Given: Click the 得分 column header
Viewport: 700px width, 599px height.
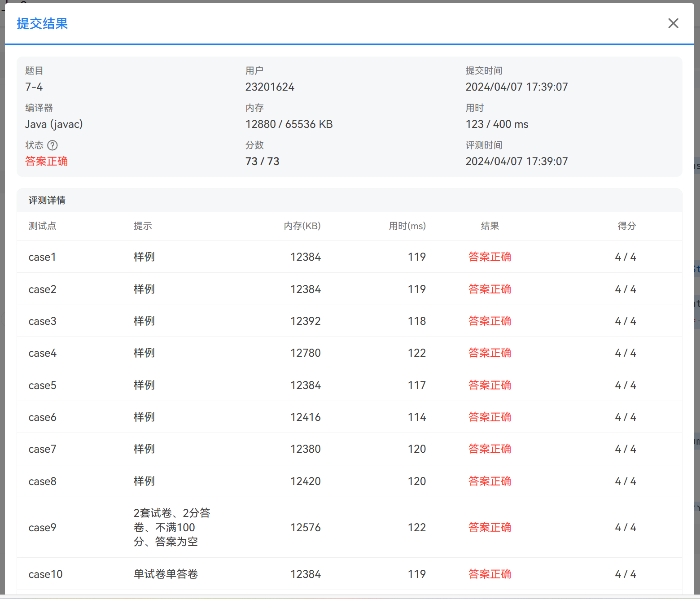Looking at the screenshot, I should (x=626, y=226).
